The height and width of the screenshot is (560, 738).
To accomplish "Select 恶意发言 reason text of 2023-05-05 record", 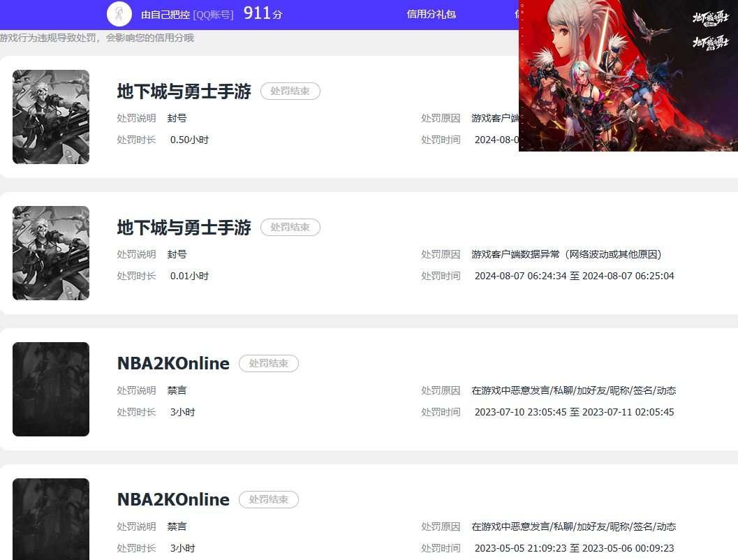I will 574,526.
